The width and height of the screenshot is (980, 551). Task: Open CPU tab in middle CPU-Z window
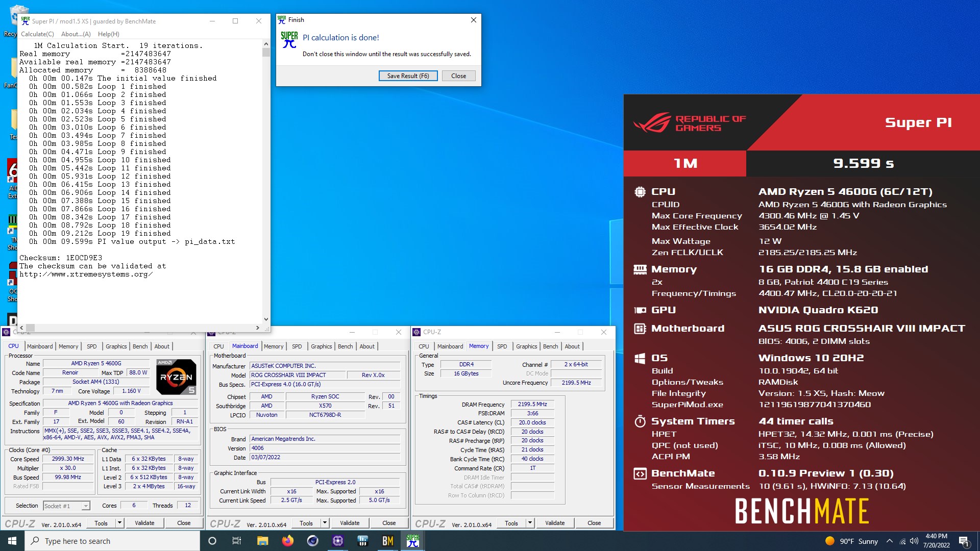pos(218,346)
